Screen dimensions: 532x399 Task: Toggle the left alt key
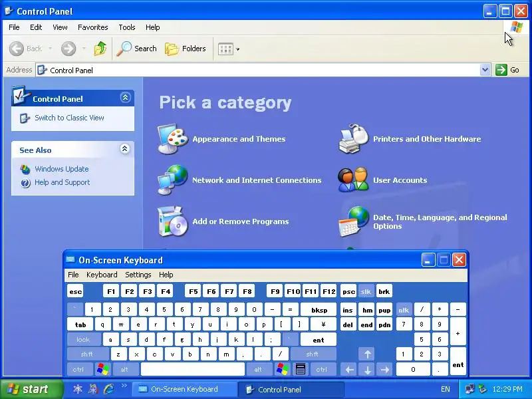tap(124, 369)
